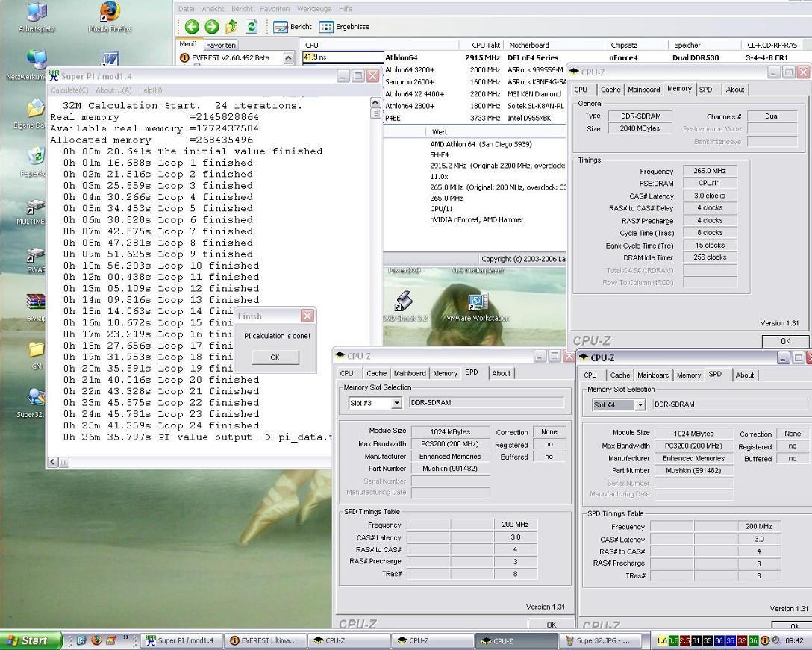The height and width of the screenshot is (650, 812).
Task: Close the Finish dialog with X
Action: point(307,316)
